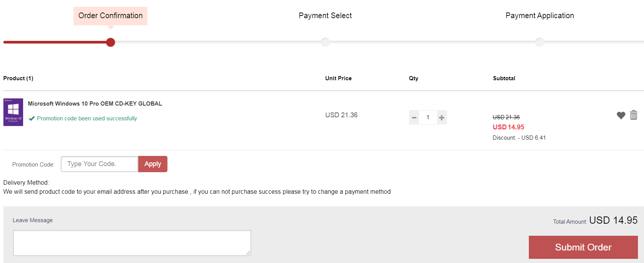The width and height of the screenshot is (644, 263).
Task: Focus the promotion code input field
Action: 99,164
